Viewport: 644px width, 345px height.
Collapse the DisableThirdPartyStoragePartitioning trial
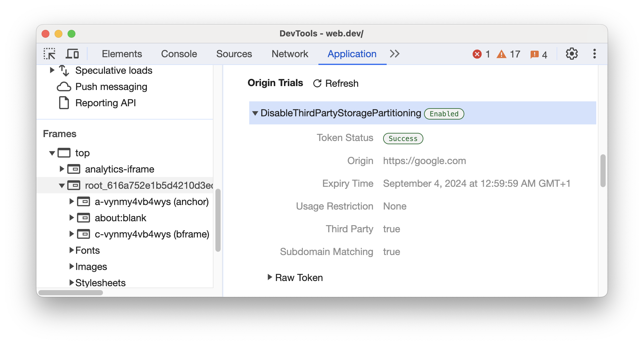(255, 113)
